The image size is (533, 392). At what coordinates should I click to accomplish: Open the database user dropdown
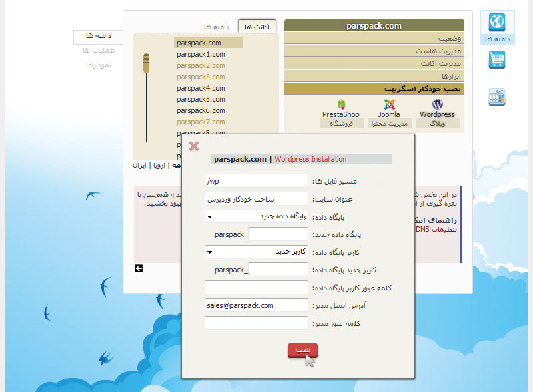pos(257,252)
